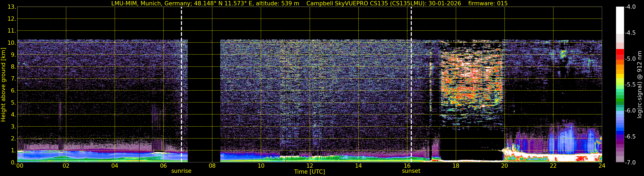Click the '1.' height-axis tick label
Screen dimensions: 644x176
pos(13,151)
